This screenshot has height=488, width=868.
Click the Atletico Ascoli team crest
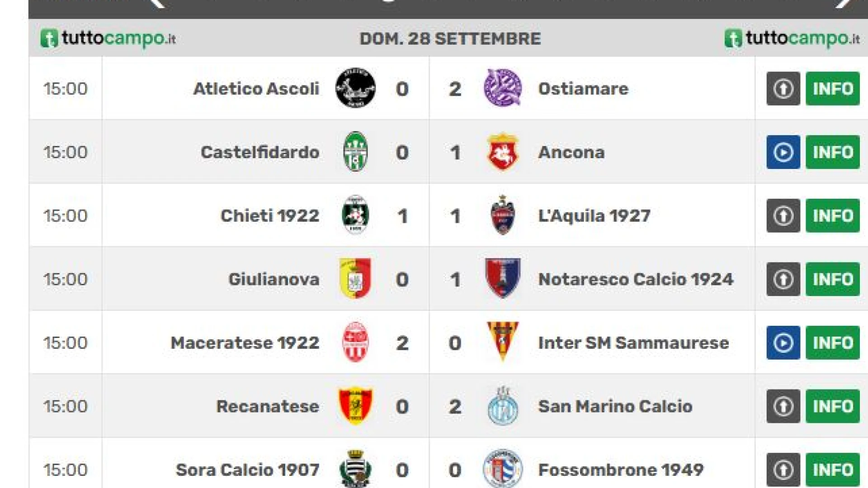355,88
